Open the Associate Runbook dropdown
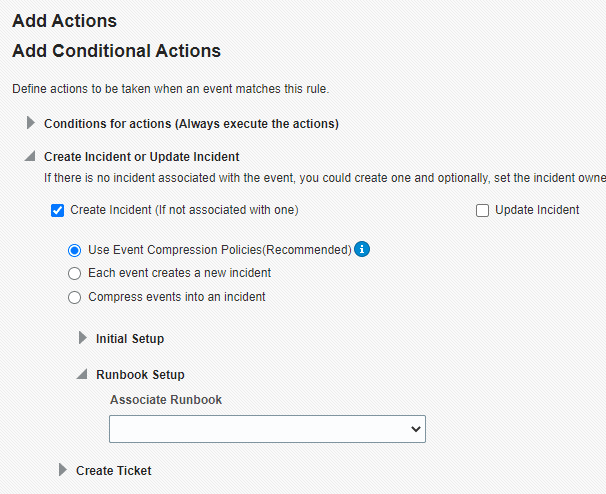 point(267,428)
